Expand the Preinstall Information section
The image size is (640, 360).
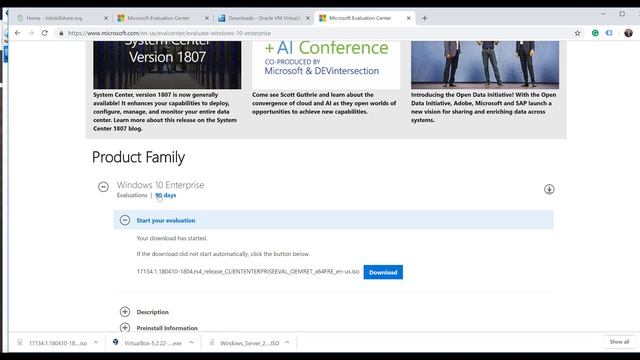click(x=125, y=328)
